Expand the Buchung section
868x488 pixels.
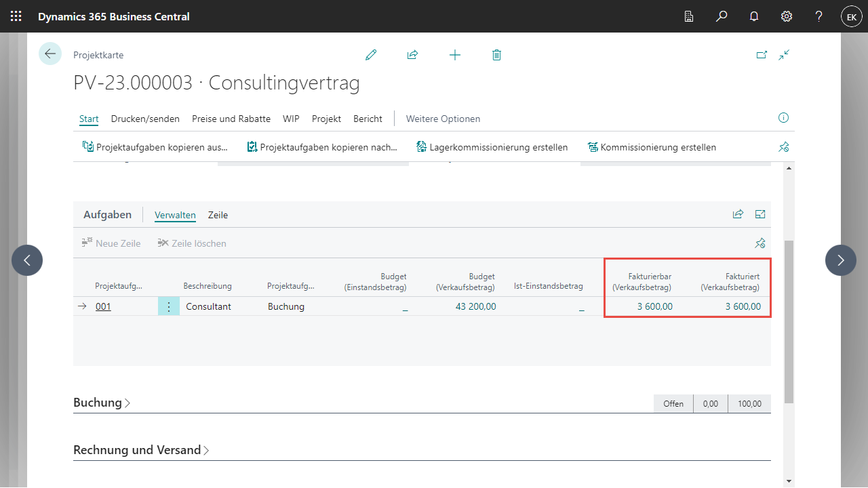(x=102, y=403)
